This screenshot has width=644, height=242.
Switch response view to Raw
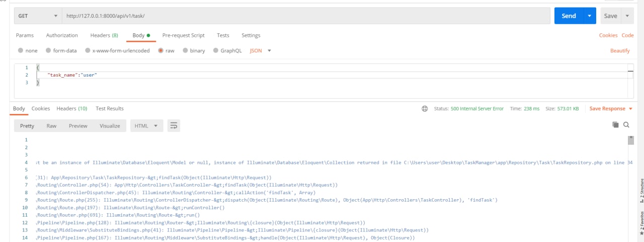pos(51,126)
